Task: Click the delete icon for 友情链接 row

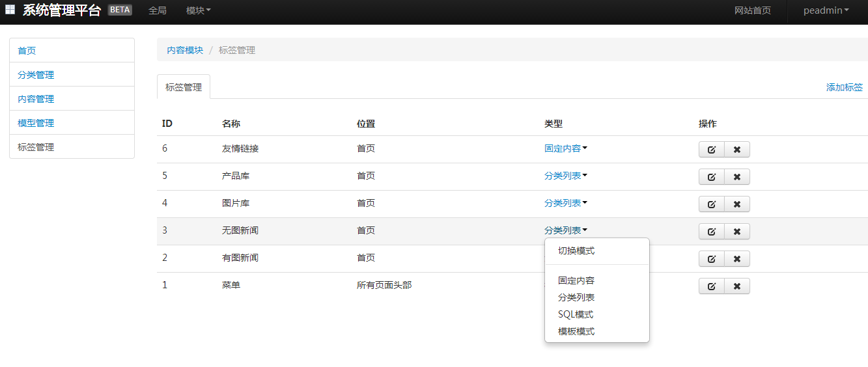Action: [737, 150]
